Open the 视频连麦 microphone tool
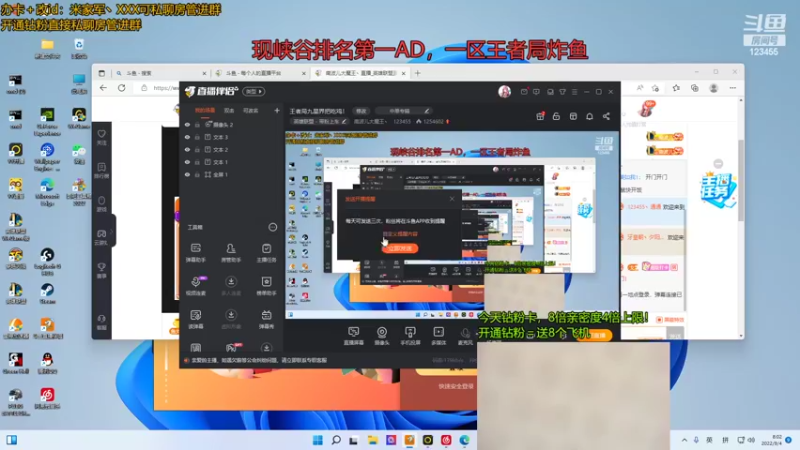The image size is (800, 450). coord(196,286)
